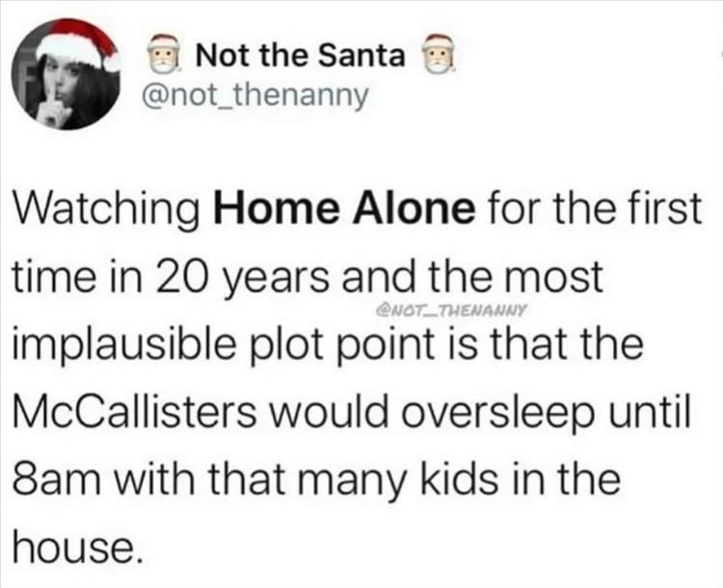Click the profile avatar with Santa hat
Image resolution: width=723 pixels, height=588 pixels.
(65, 75)
